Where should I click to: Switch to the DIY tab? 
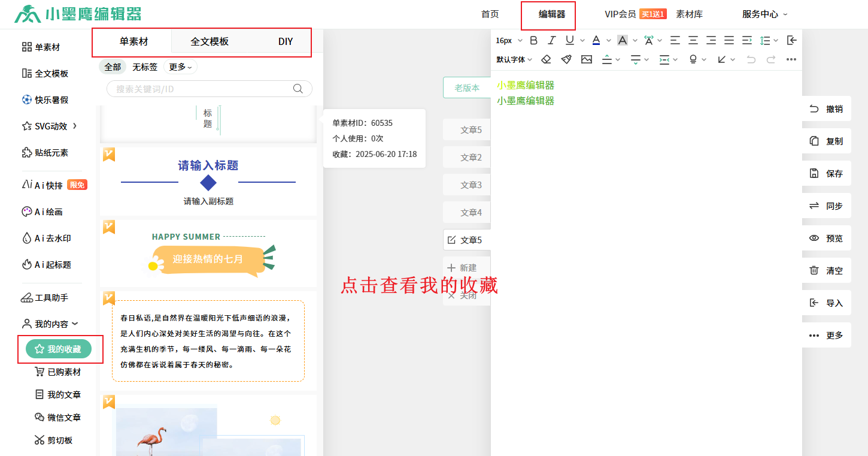pyautogui.click(x=286, y=41)
